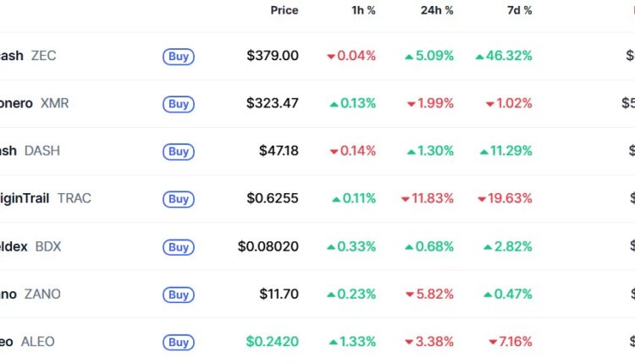The image size is (635, 364).
Task: Hit the Buy button for ZANO
Action: pyautogui.click(x=178, y=295)
